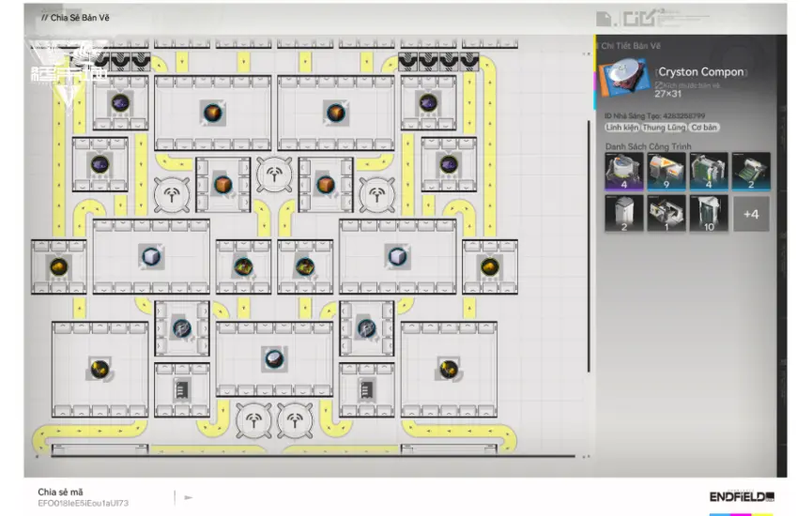Select the yellow item machine on the far left
Image resolution: width=812 pixels, height=516 pixels.
pyautogui.click(x=58, y=267)
